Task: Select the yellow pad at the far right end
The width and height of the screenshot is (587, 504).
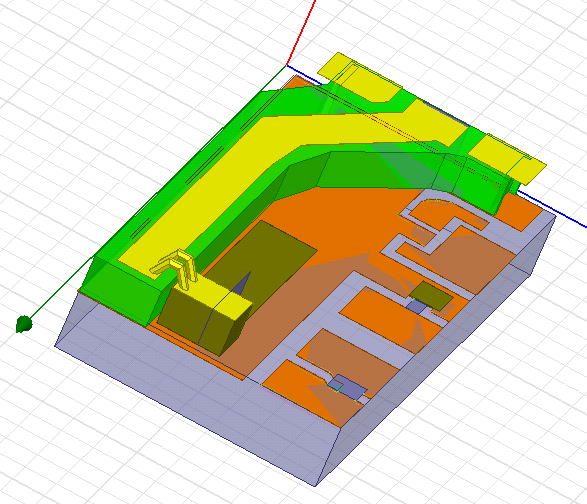Action: pos(507,159)
